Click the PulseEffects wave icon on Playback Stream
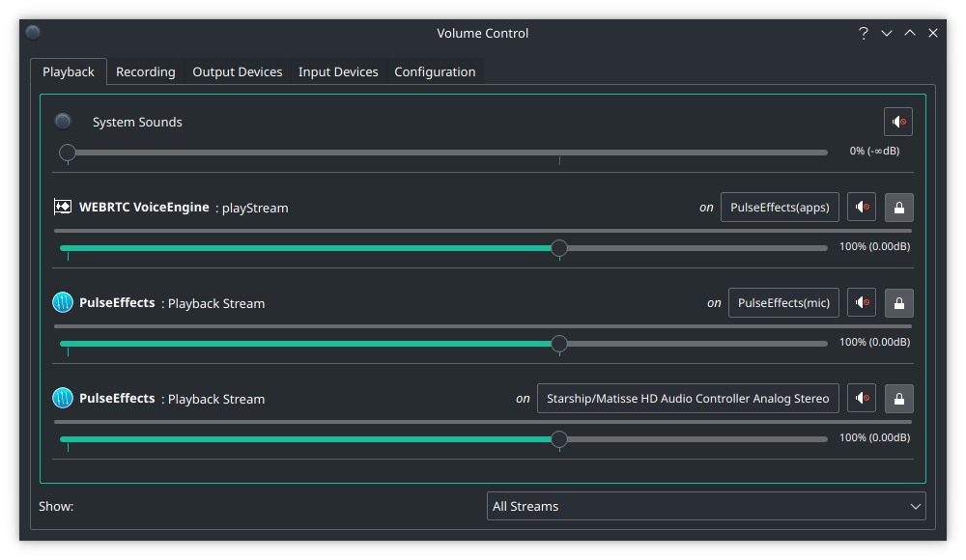The image size is (966, 560). tap(62, 302)
